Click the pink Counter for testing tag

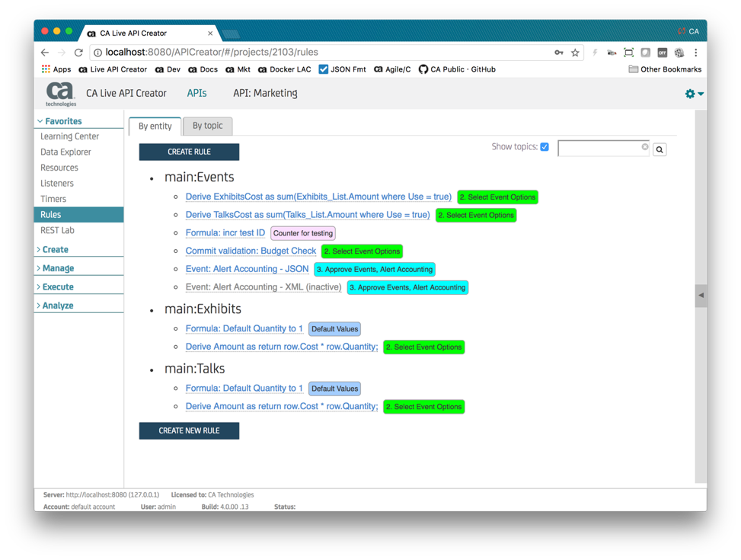tap(303, 233)
